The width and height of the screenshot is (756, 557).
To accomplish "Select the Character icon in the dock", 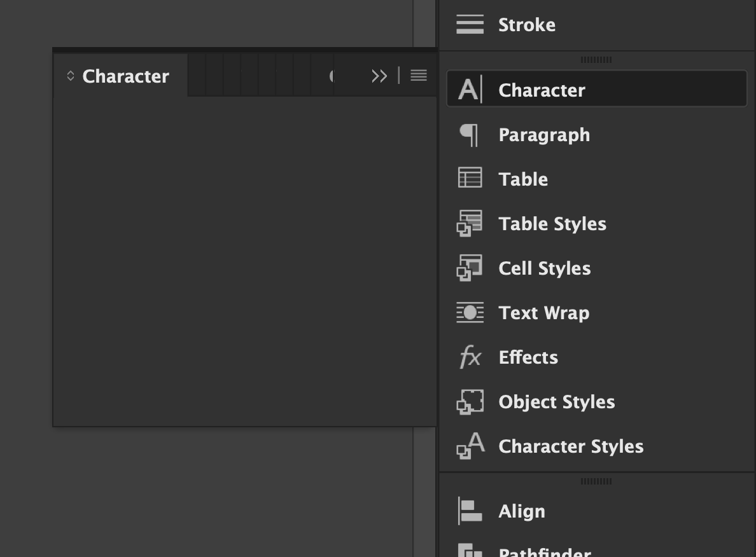I will pyautogui.click(x=469, y=89).
